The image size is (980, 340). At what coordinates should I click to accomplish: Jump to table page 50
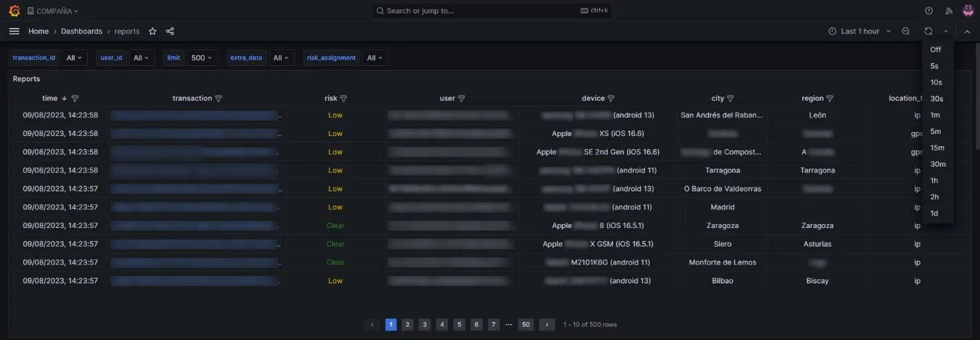tap(526, 325)
